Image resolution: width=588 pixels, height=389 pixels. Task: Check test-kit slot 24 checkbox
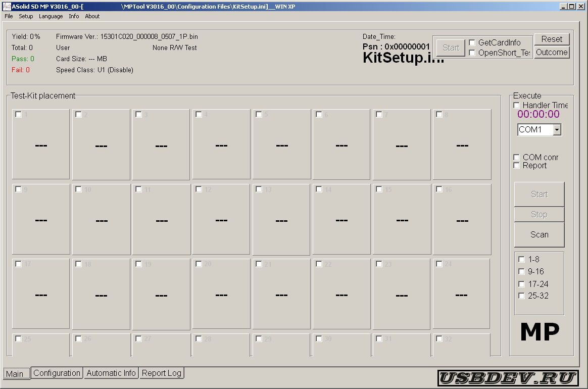[x=439, y=264]
